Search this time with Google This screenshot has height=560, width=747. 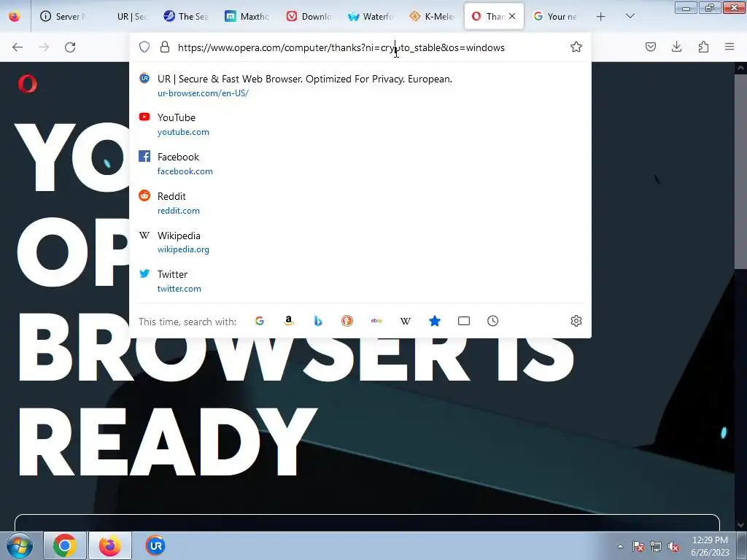[260, 321]
